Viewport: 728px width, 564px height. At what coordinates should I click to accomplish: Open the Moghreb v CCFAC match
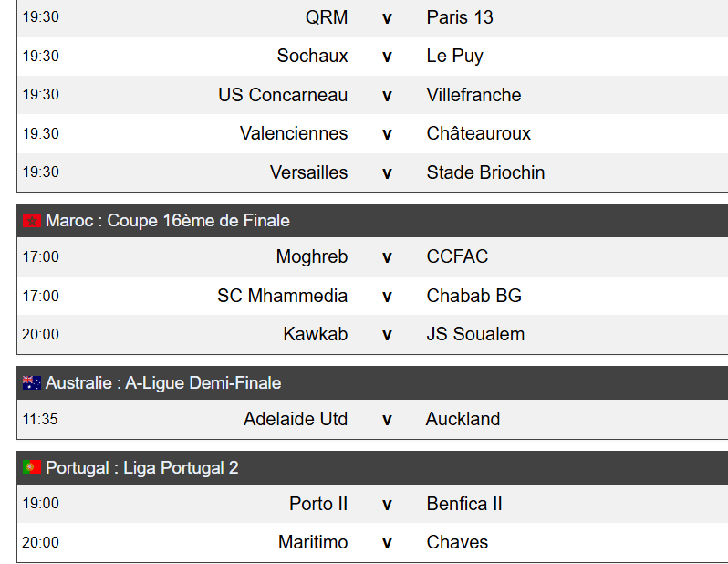(372, 256)
